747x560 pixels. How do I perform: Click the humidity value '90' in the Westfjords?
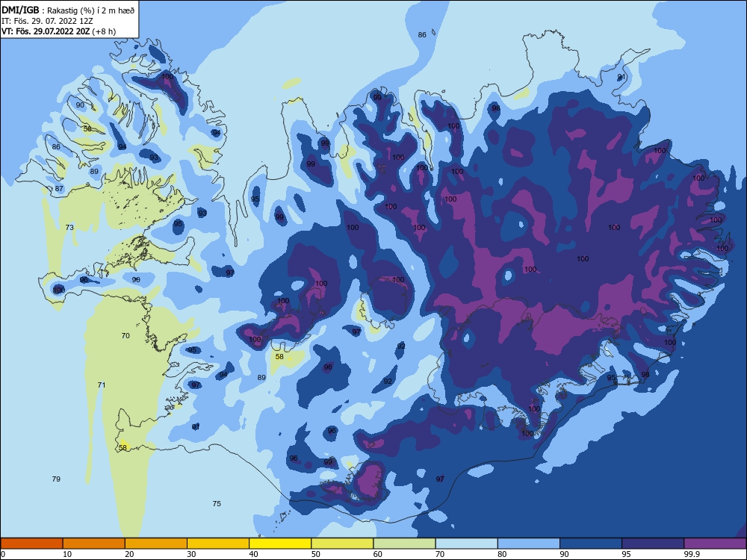(x=80, y=105)
